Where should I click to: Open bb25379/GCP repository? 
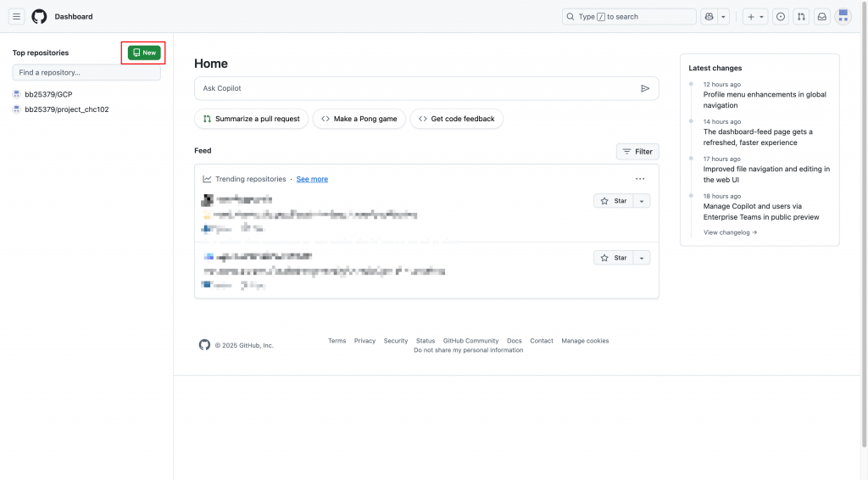pos(48,94)
